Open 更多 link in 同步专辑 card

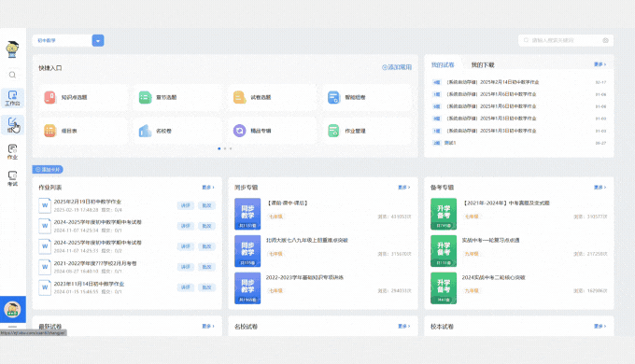click(x=403, y=187)
